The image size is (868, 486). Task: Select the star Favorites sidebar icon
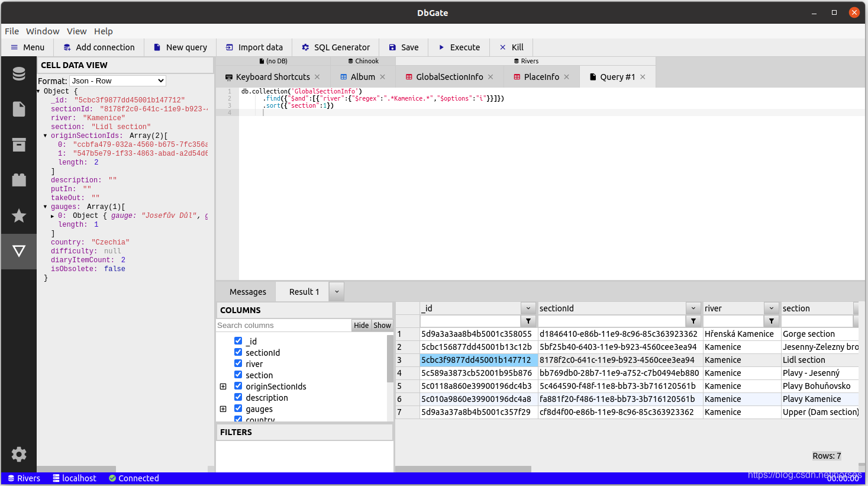pos(18,215)
